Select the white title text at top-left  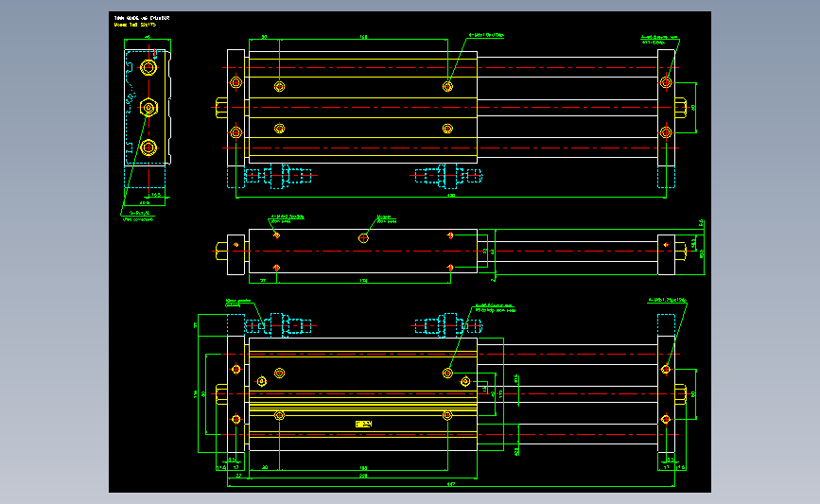(142, 18)
